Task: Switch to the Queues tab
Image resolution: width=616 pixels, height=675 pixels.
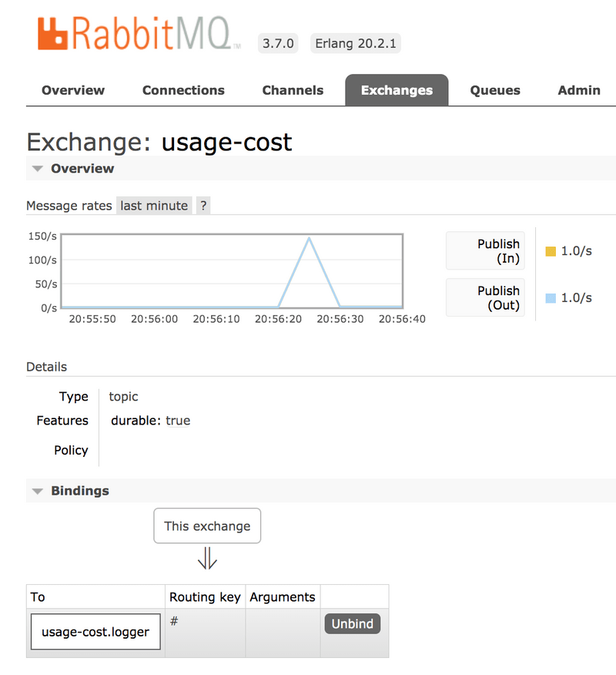Action: [494, 90]
